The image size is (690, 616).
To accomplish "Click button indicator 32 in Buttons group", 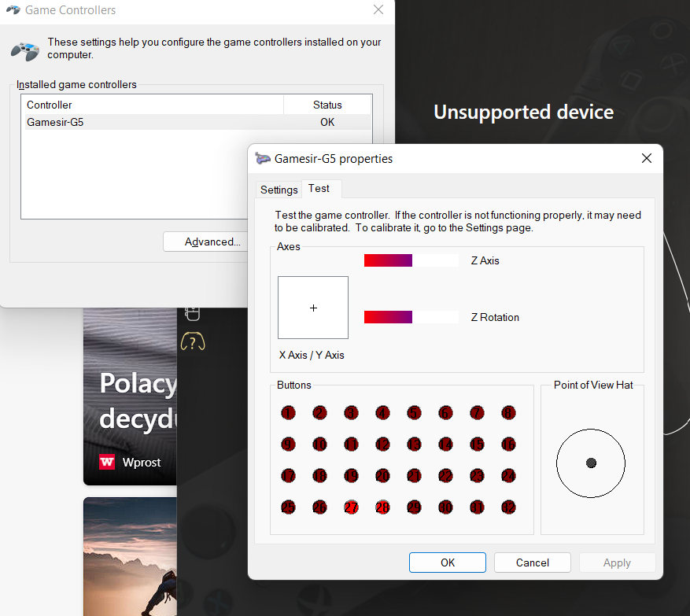I will pos(508,507).
